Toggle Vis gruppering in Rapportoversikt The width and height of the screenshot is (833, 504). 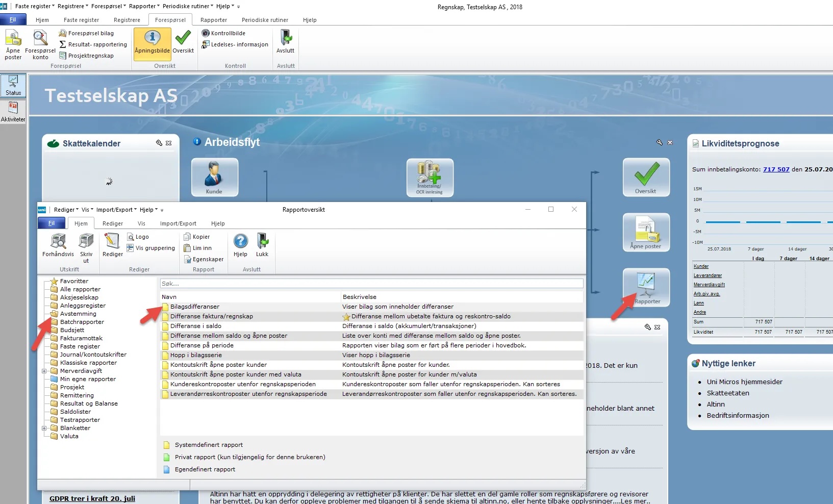click(x=151, y=248)
